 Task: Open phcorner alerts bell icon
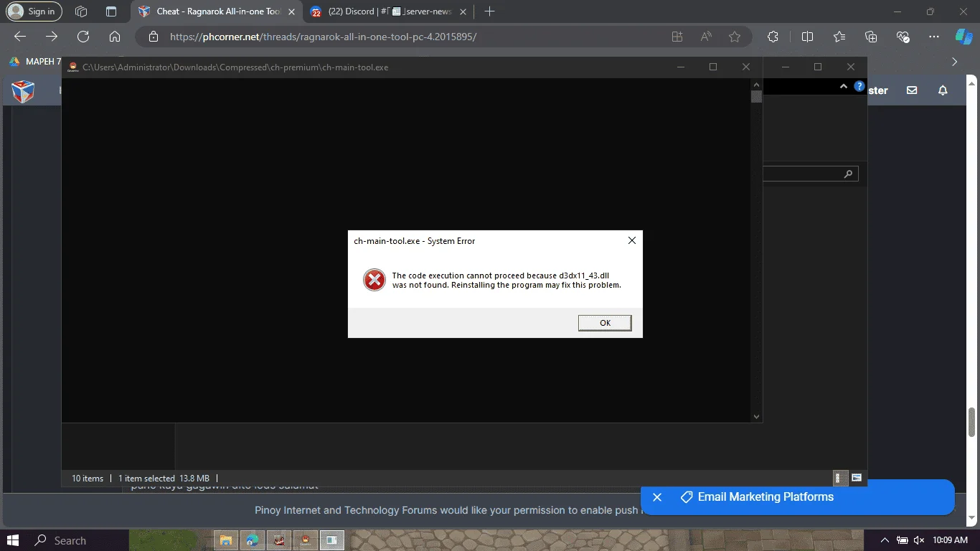(943, 90)
